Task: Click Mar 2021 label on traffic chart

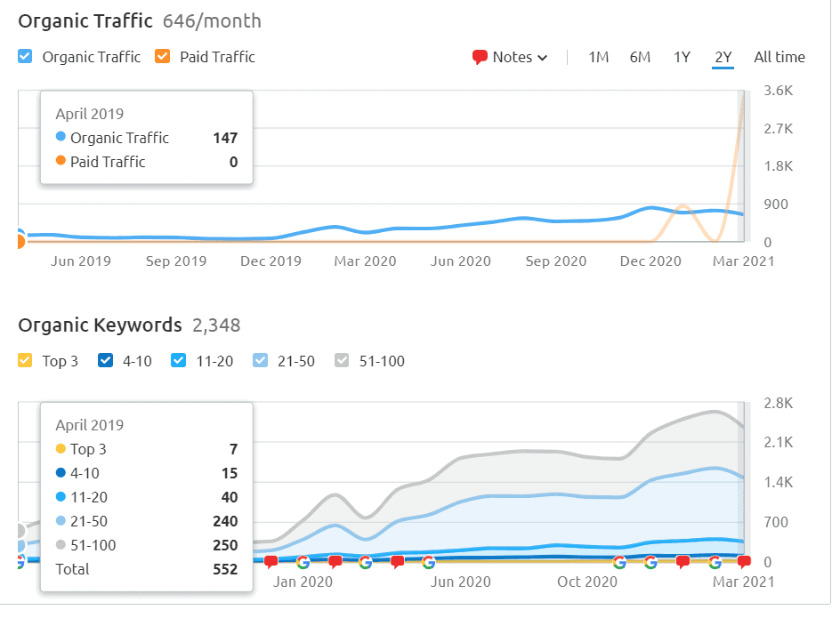Action: [744, 261]
